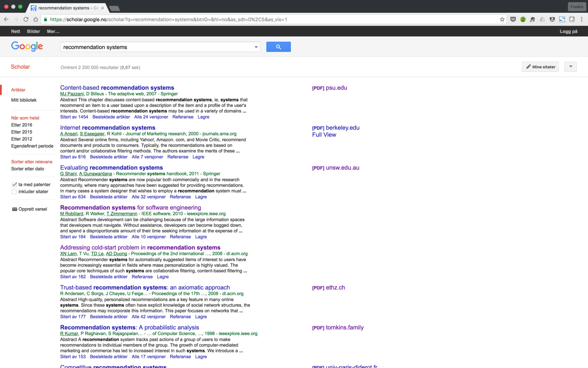This screenshot has height=368, width=588.
Task: Sort results by Sorter etter dato
Action: (27, 169)
